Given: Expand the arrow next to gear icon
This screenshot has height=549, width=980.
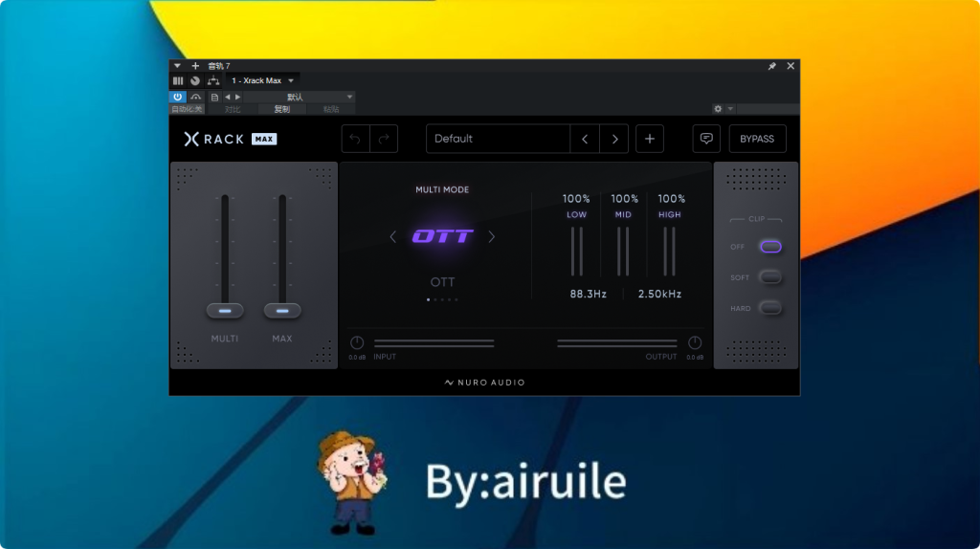Looking at the screenshot, I should [x=730, y=109].
